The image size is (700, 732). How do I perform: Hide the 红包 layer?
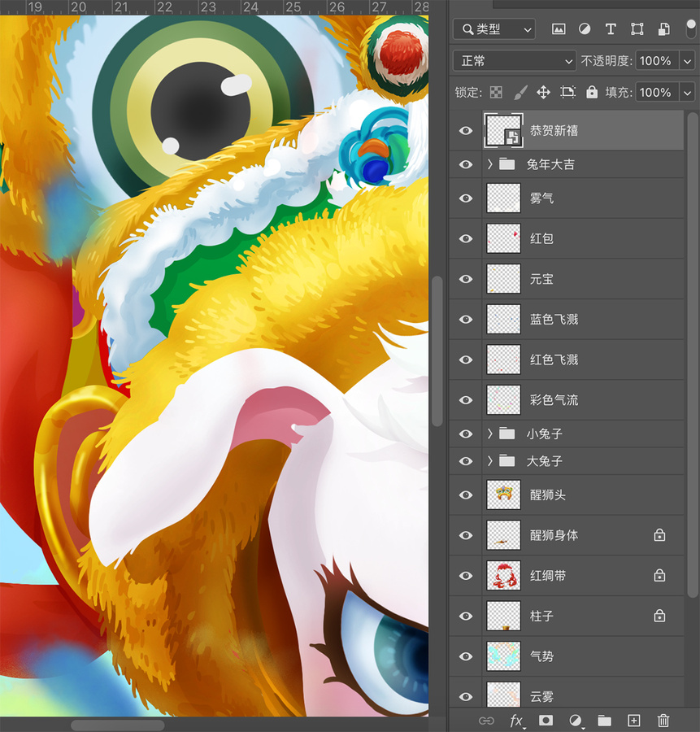click(x=466, y=238)
